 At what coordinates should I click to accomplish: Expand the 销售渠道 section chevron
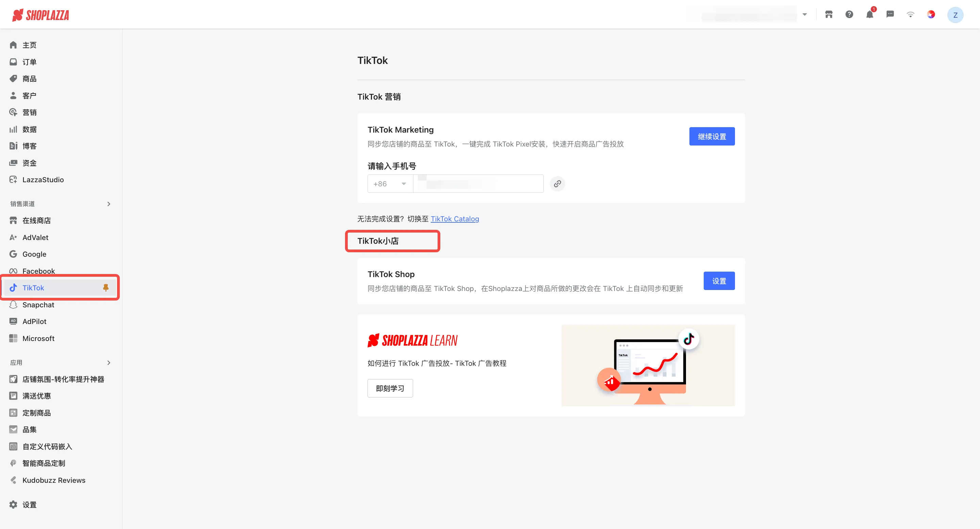109,204
